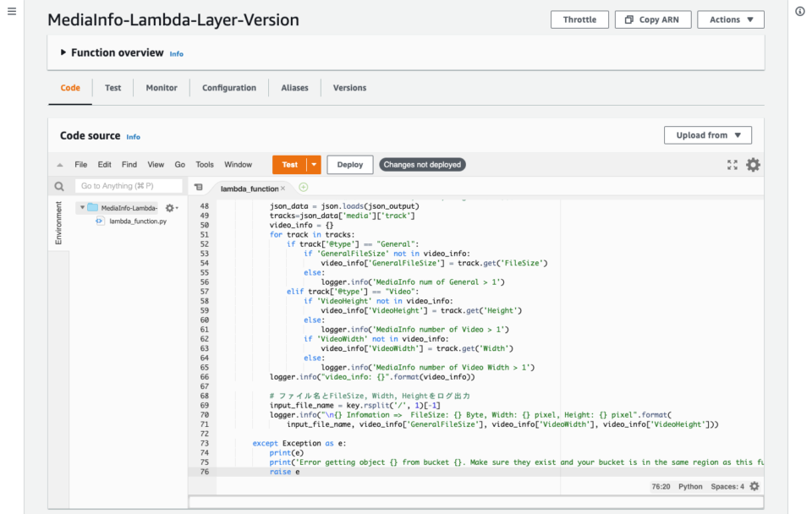
Task: Switch to the Monitor tab
Action: (161, 87)
